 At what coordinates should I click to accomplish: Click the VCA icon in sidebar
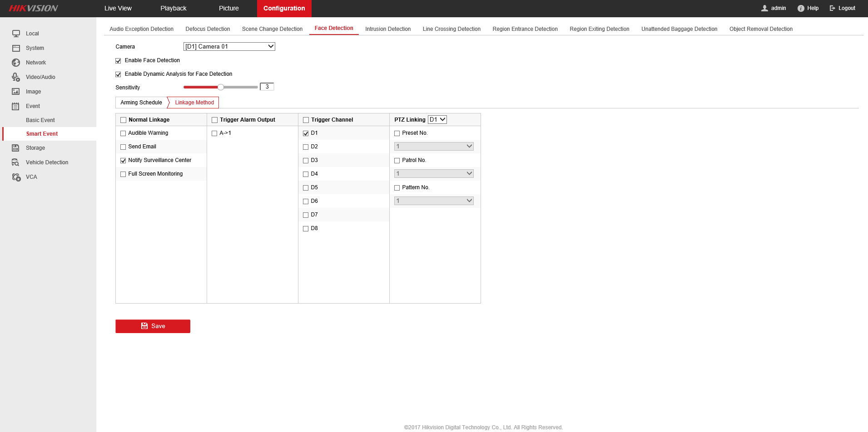click(x=16, y=177)
